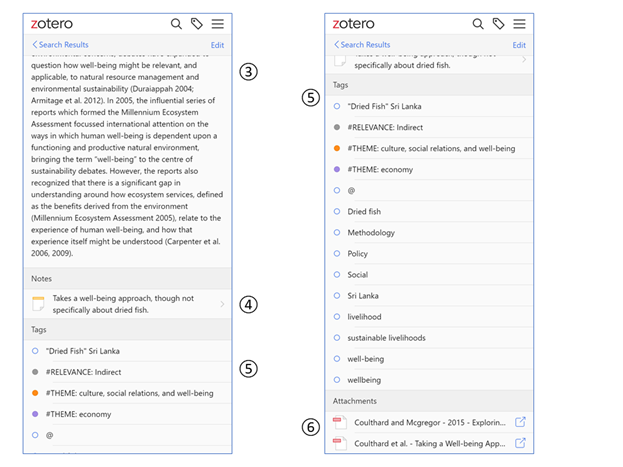This screenshot has width=623, height=467.
Task: Select '#THEME: culture, social relations' tag in left panel
Action: point(130,393)
